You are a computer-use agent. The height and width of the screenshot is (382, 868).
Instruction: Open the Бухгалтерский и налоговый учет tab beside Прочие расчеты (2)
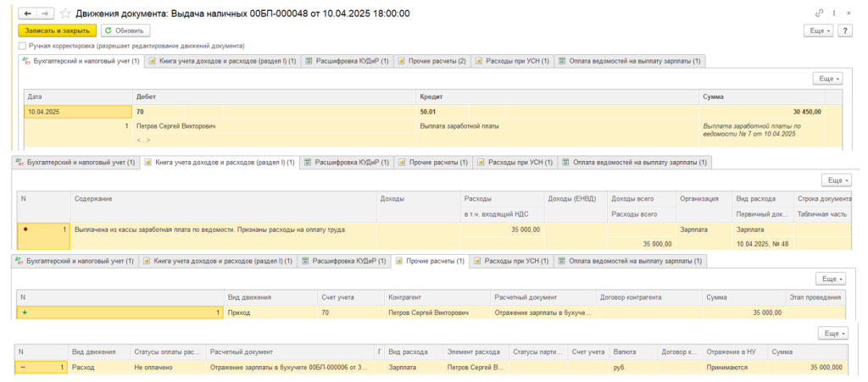81,61
